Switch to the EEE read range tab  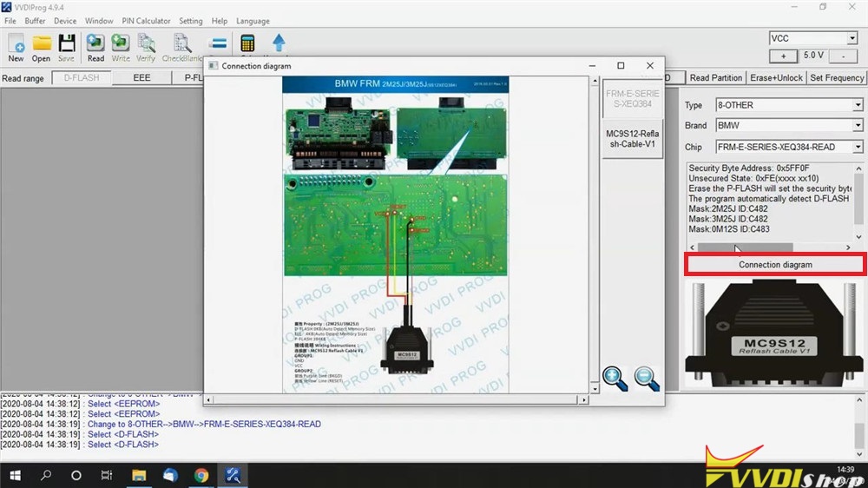(141, 77)
